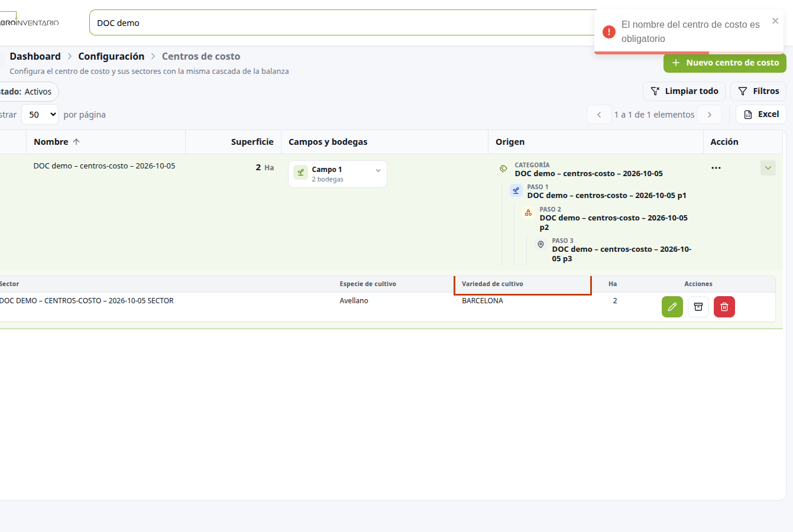Screen dimensions: 793x532
Task: Clear all filters with Limpiar todo
Action: pos(684,91)
